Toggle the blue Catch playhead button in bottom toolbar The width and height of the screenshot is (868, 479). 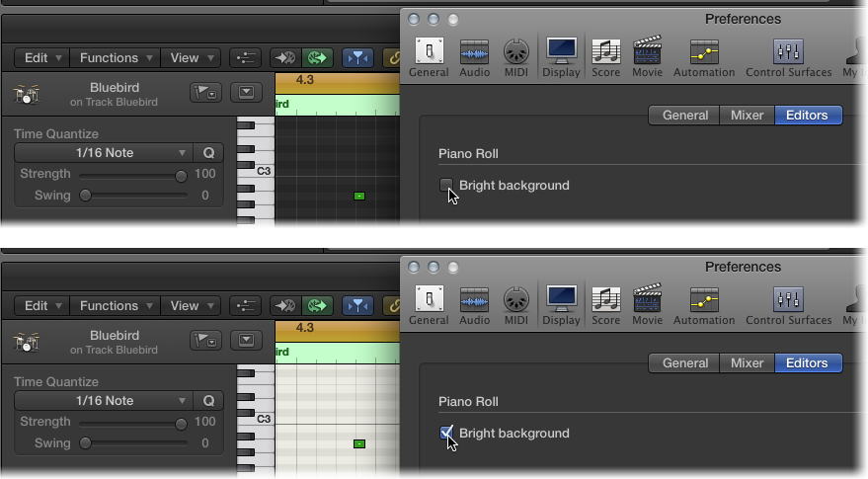pos(357,306)
